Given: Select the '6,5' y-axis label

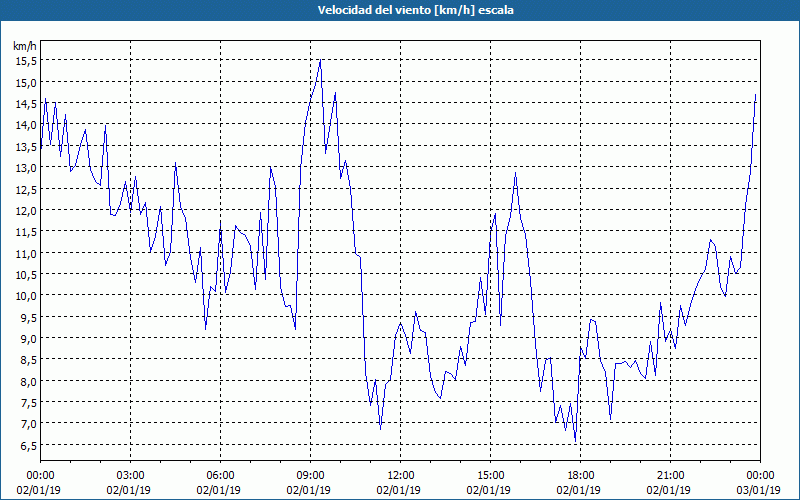Looking at the screenshot, I should pyautogui.click(x=28, y=445).
